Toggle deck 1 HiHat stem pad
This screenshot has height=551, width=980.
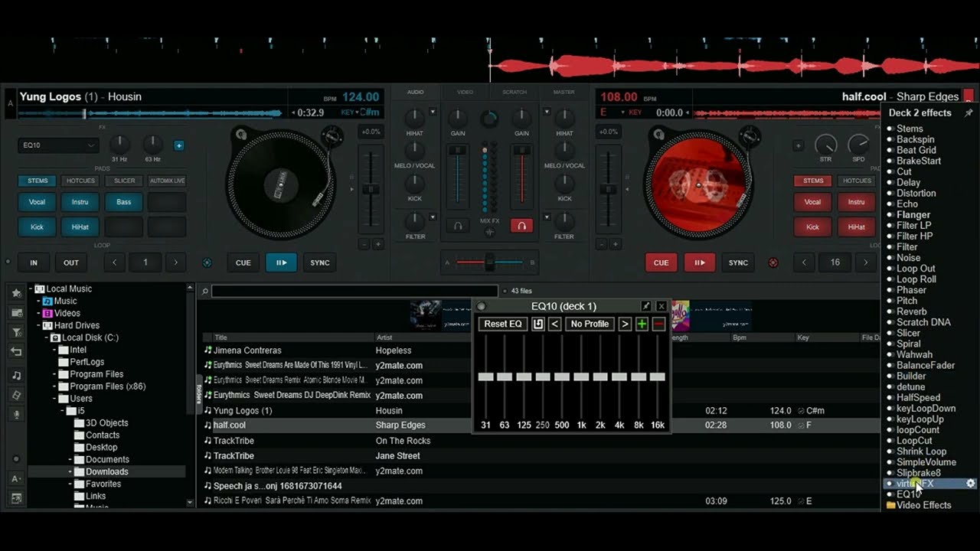coord(80,227)
